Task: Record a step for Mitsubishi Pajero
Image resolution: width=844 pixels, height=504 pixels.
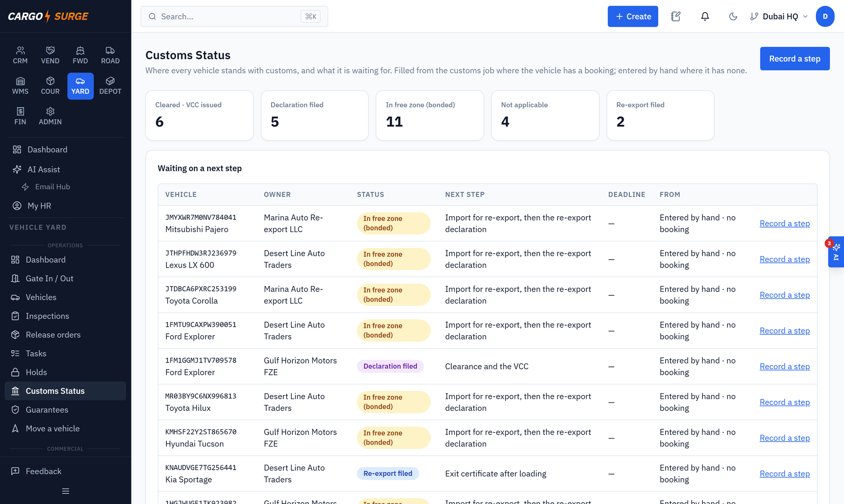Action: 784,223
